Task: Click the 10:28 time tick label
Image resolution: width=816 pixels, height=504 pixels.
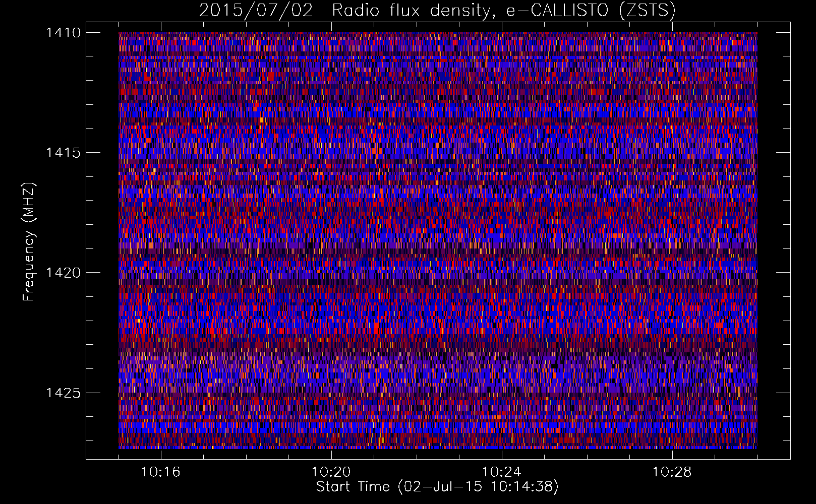Action: tap(672, 472)
